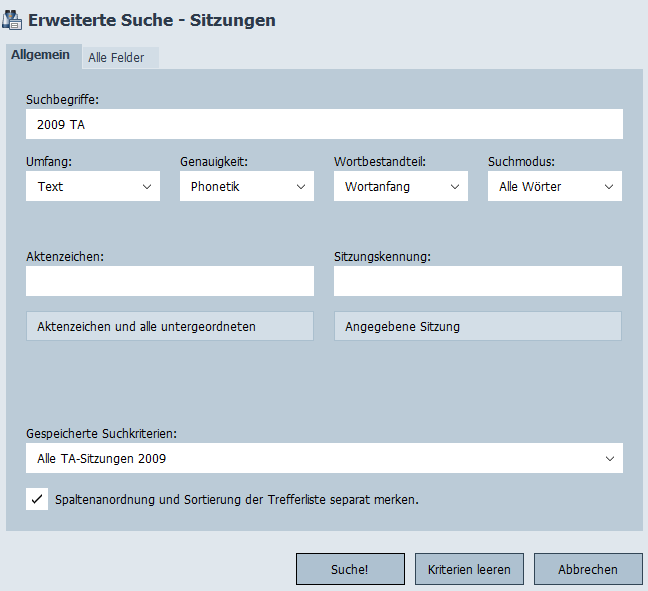
Task: Click into the Suchbegriffe text field
Action: coord(324,124)
